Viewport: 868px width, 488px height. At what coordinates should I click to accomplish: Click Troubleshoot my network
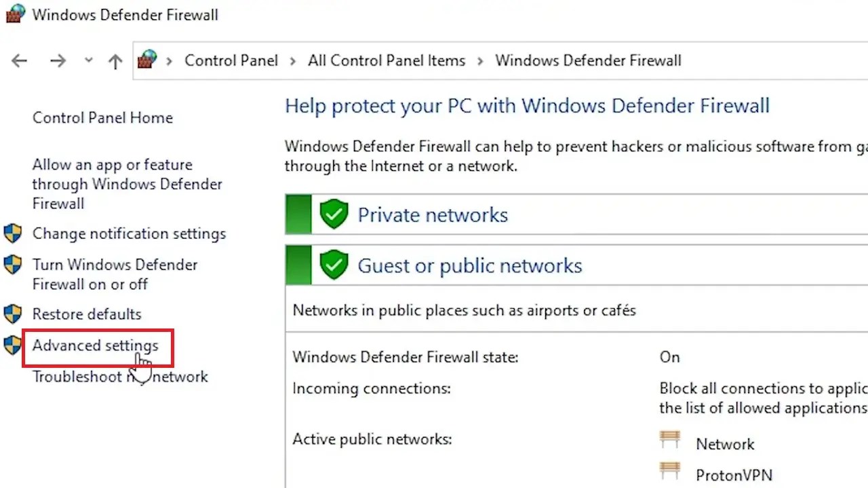119,377
